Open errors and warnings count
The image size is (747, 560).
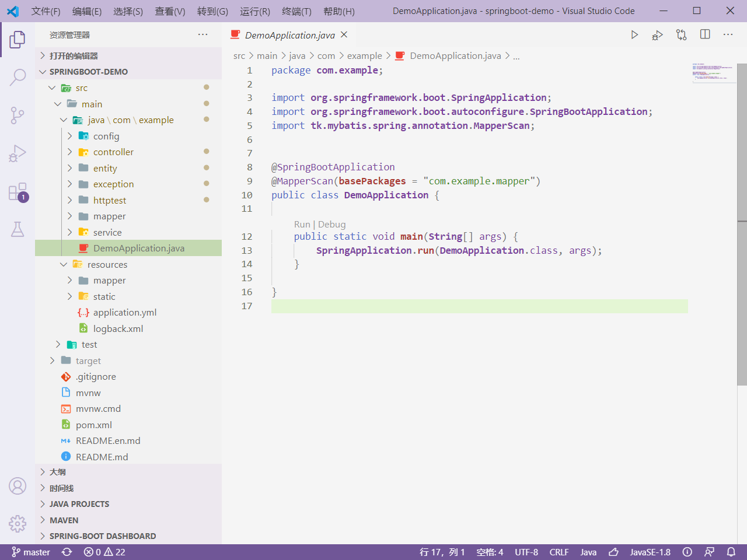(x=104, y=552)
